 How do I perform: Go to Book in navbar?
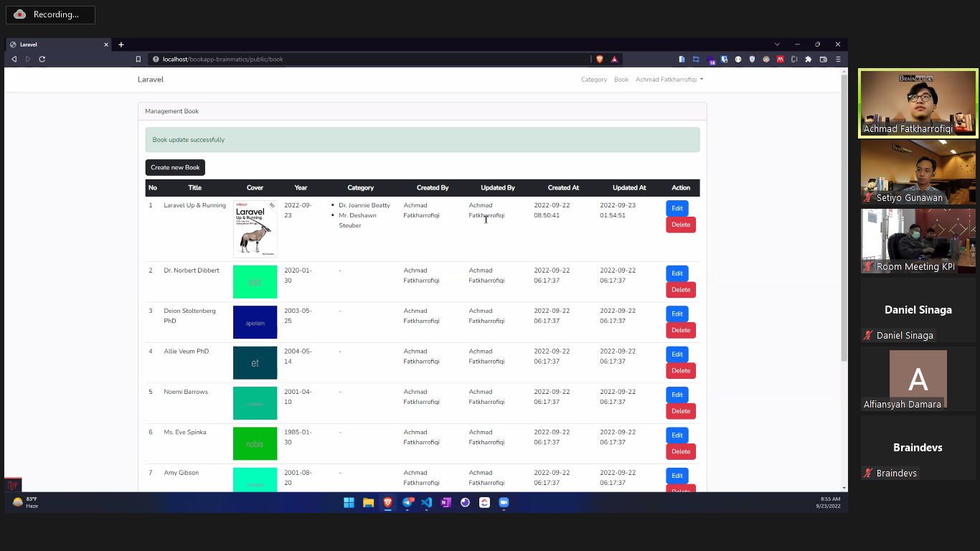(x=621, y=80)
